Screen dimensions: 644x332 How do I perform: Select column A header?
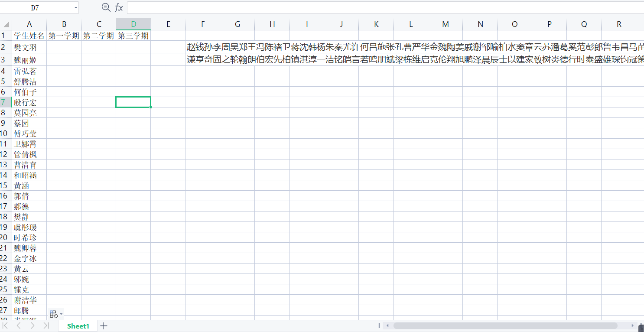point(29,24)
